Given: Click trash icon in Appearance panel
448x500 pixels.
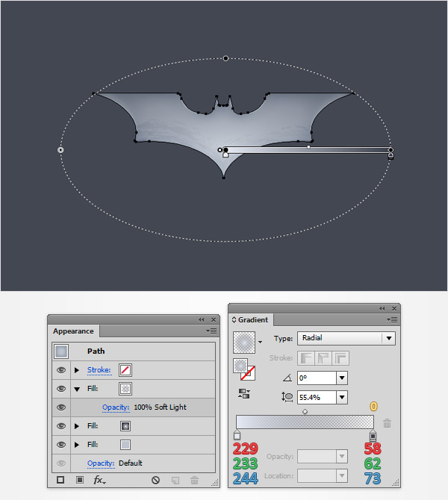Looking at the screenshot, I should point(194,480).
